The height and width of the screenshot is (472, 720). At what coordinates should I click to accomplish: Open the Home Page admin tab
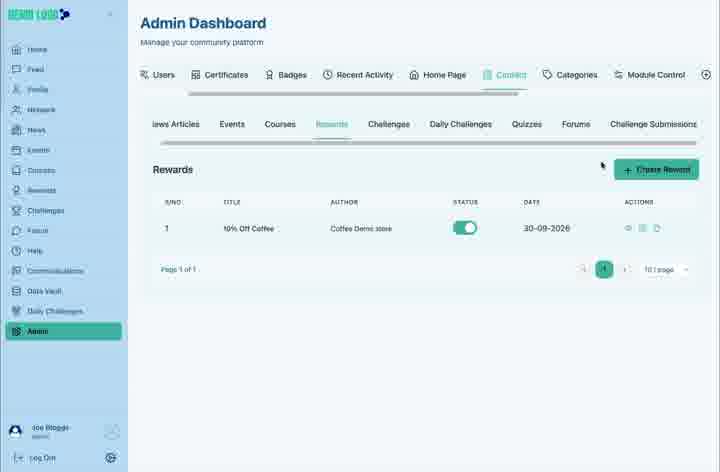point(438,75)
